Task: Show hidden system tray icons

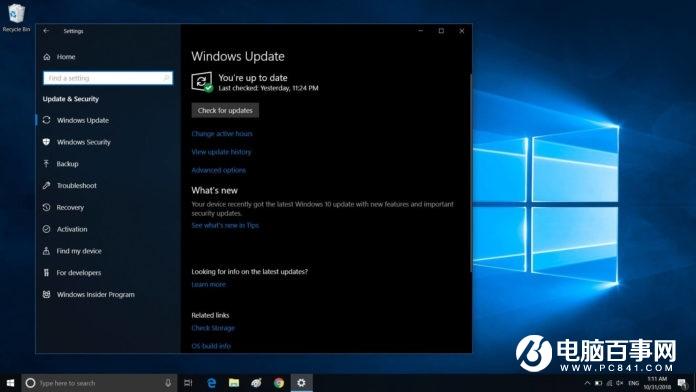Action: tap(587, 383)
